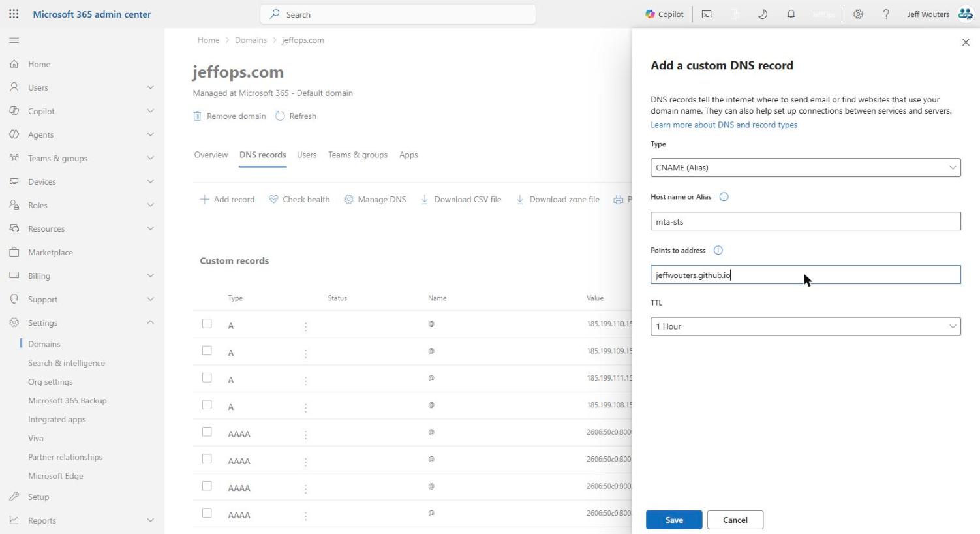The height and width of the screenshot is (534, 980).
Task: Click info icon beside Points to address
Action: tap(718, 250)
